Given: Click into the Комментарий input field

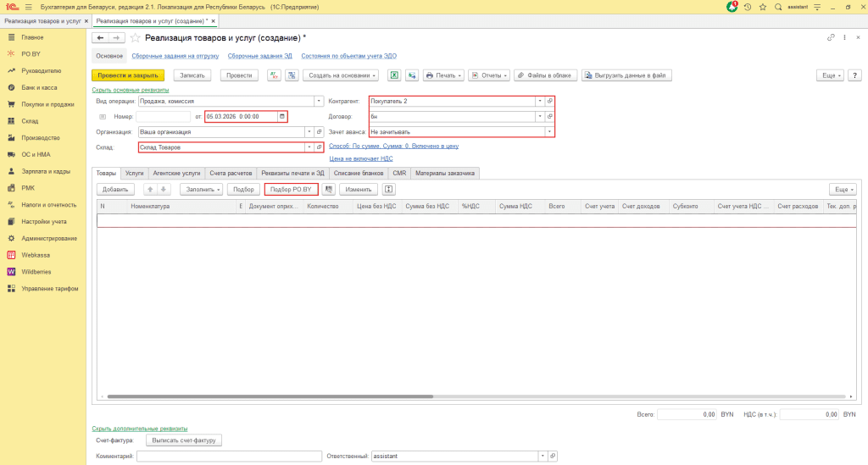Looking at the screenshot, I should 228,456.
